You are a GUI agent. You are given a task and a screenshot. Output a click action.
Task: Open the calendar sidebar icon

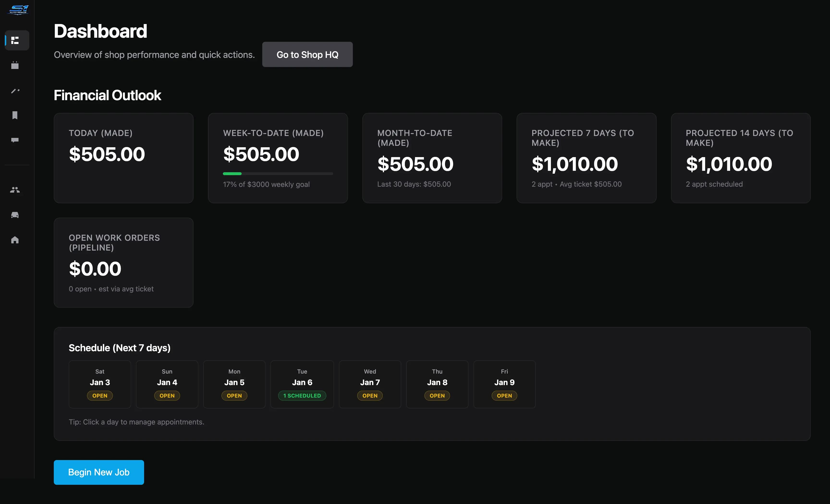coord(15,65)
